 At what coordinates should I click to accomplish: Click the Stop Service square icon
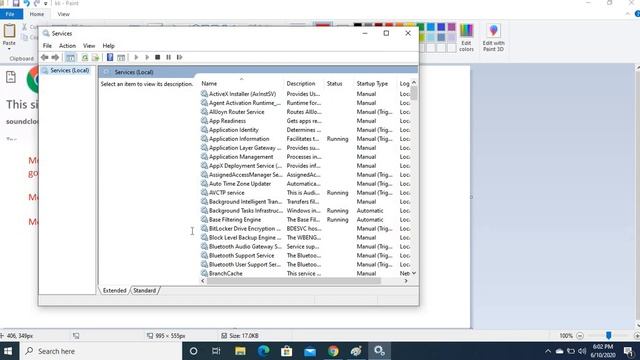tap(158, 58)
